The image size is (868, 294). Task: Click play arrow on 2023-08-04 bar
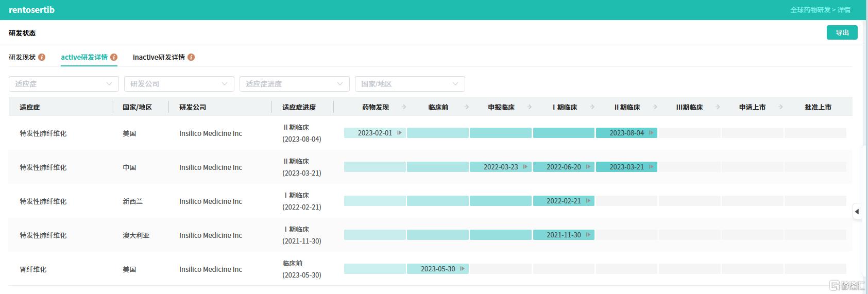(x=651, y=133)
